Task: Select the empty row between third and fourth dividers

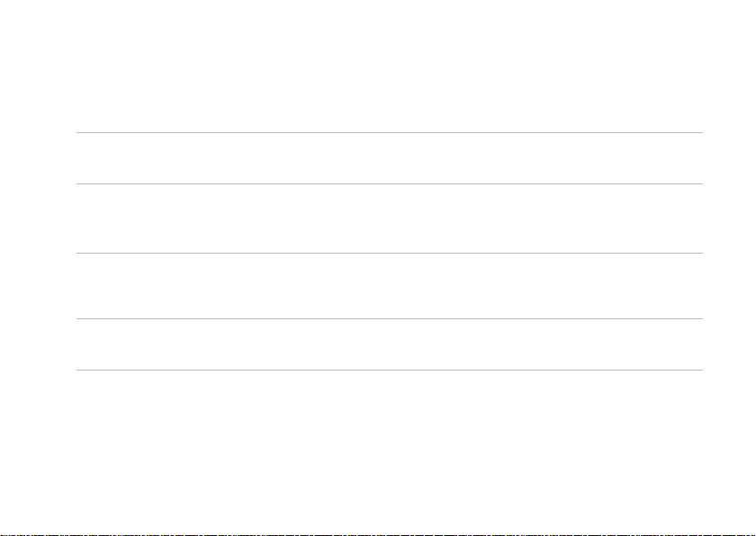Action: pyautogui.click(x=390, y=286)
